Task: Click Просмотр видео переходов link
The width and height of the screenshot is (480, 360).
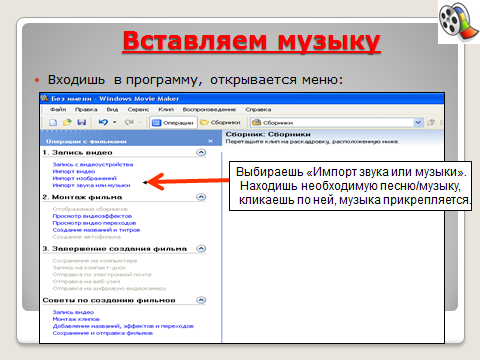Action: (x=94, y=223)
